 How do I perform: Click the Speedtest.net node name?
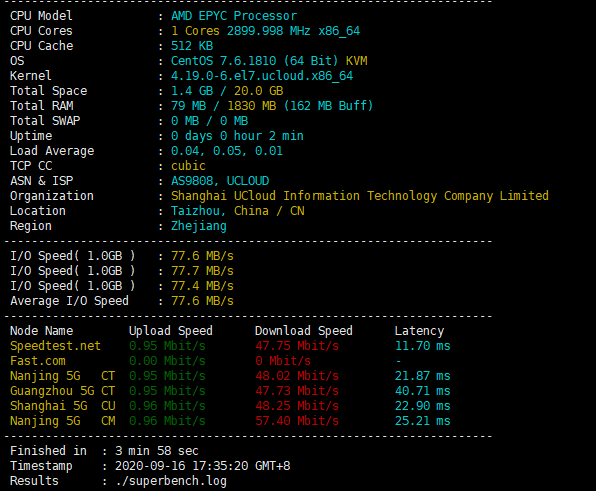(55, 346)
